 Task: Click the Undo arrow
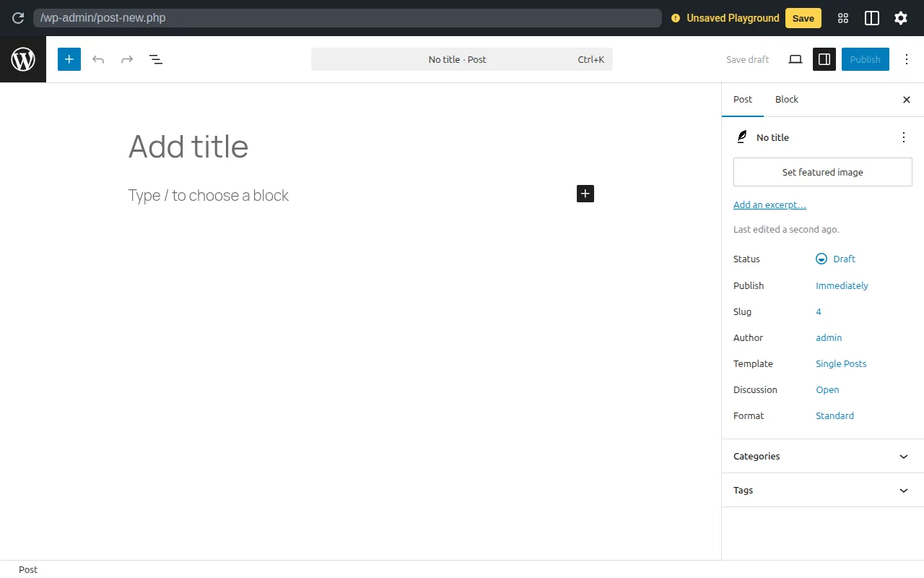(x=98, y=59)
